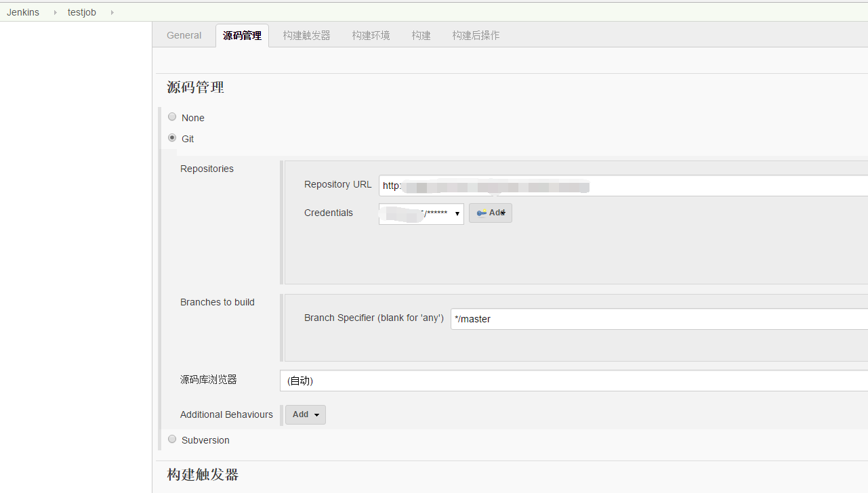
Task: Go to the 构建触发器 tab
Action: (307, 35)
